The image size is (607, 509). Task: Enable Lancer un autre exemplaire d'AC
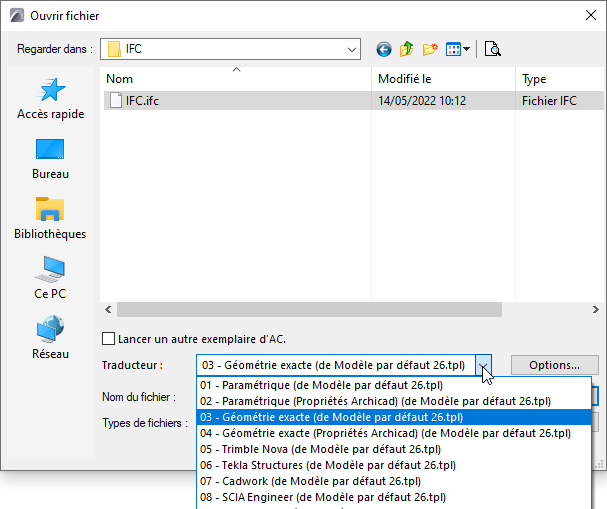coord(108,339)
